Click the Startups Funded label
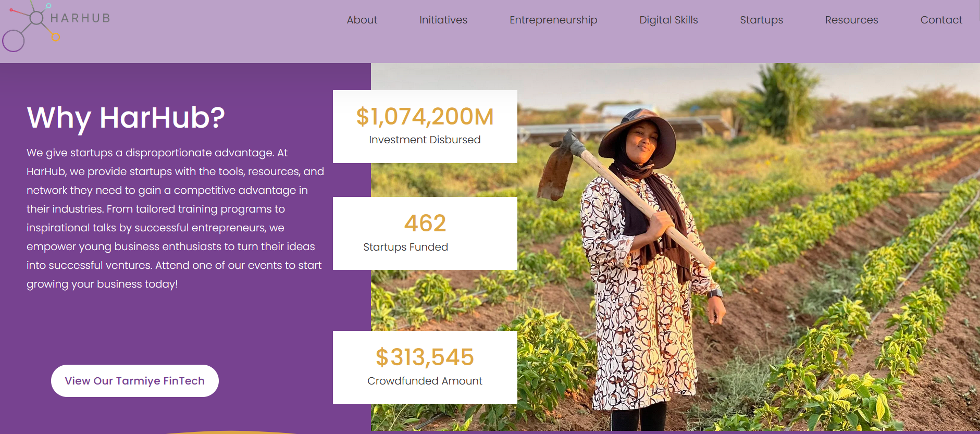980x434 pixels. pos(405,247)
